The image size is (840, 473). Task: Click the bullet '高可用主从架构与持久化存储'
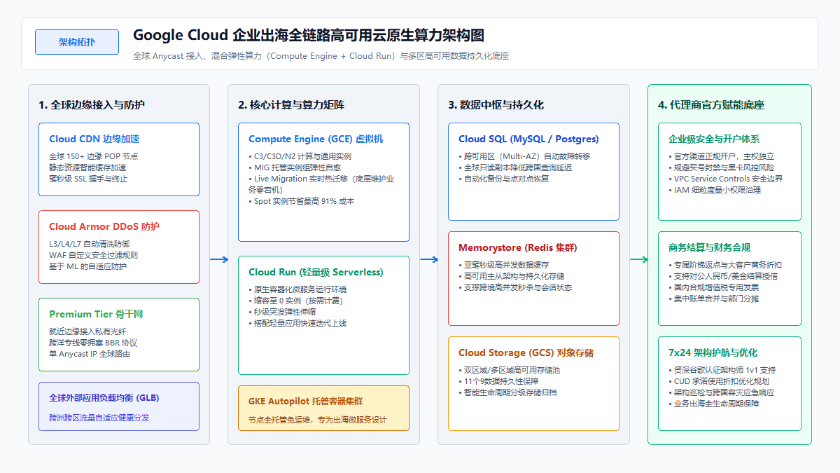pyautogui.click(x=511, y=276)
